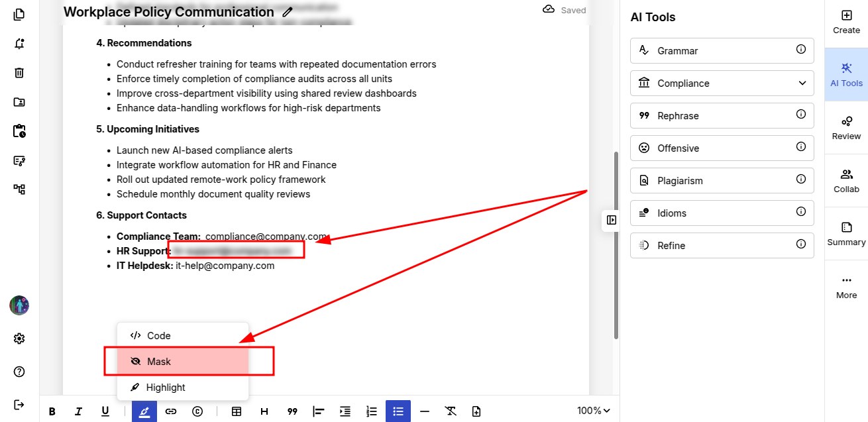Click the document vertical scrollbar
868x422 pixels.
tap(616, 245)
